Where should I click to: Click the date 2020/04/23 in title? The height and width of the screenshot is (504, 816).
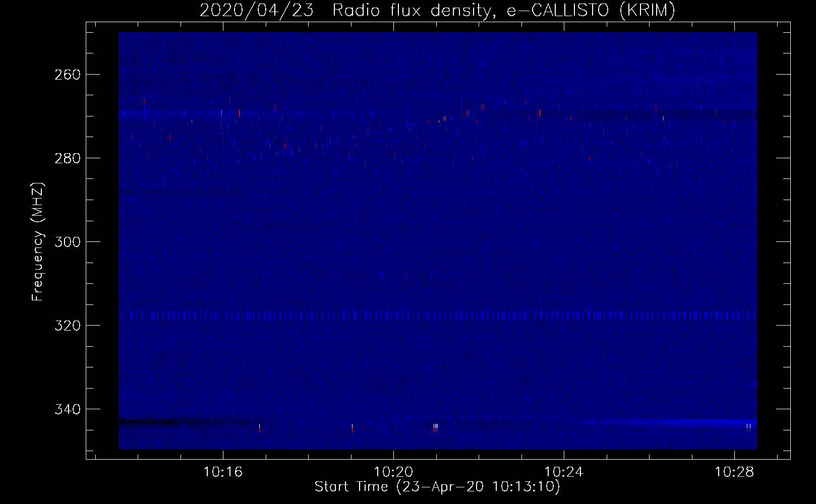point(257,10)
